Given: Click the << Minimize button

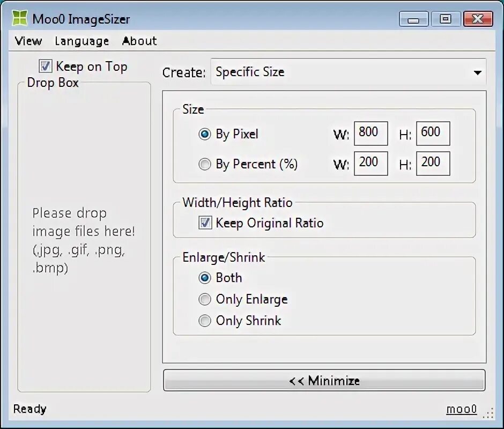Looking at the screenshot, I should coord(324,380).
